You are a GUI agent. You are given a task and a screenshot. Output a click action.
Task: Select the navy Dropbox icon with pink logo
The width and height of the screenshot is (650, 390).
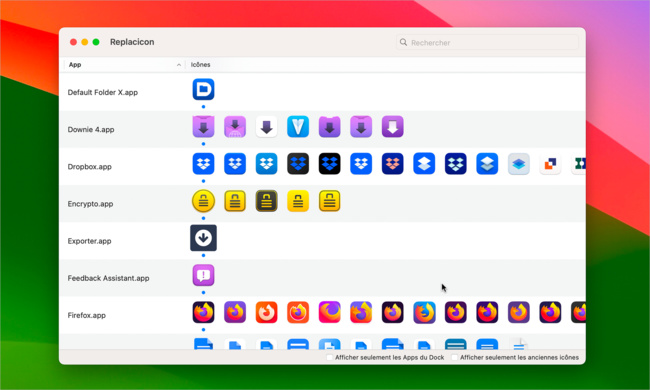[392, 164]
